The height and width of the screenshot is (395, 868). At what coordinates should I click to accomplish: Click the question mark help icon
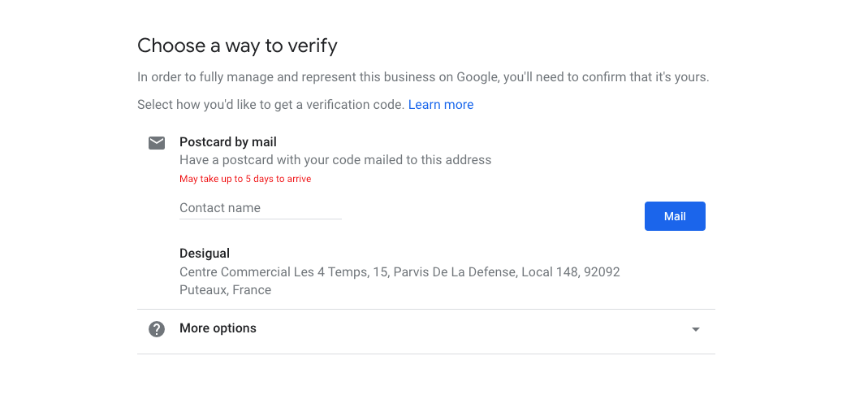point(157,329)
